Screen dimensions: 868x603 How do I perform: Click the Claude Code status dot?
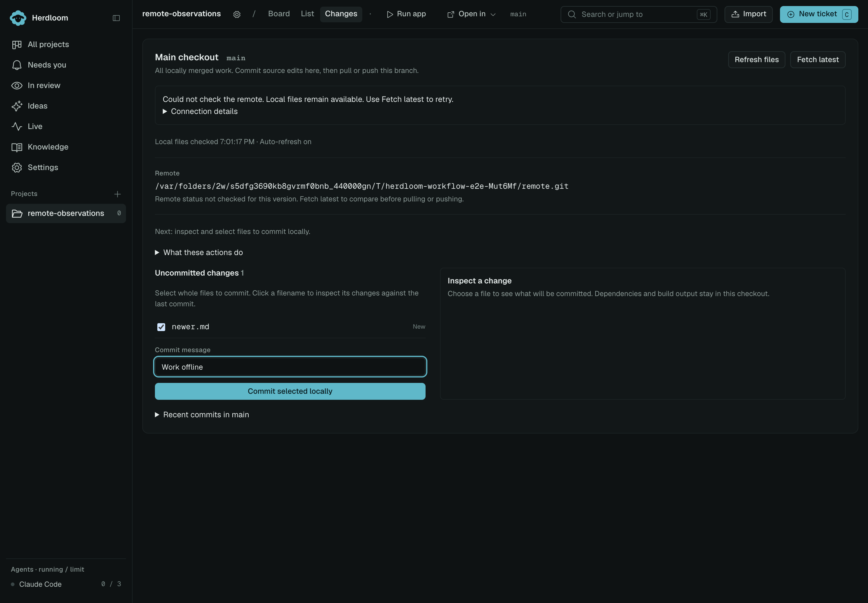click(x=13, y=584)
